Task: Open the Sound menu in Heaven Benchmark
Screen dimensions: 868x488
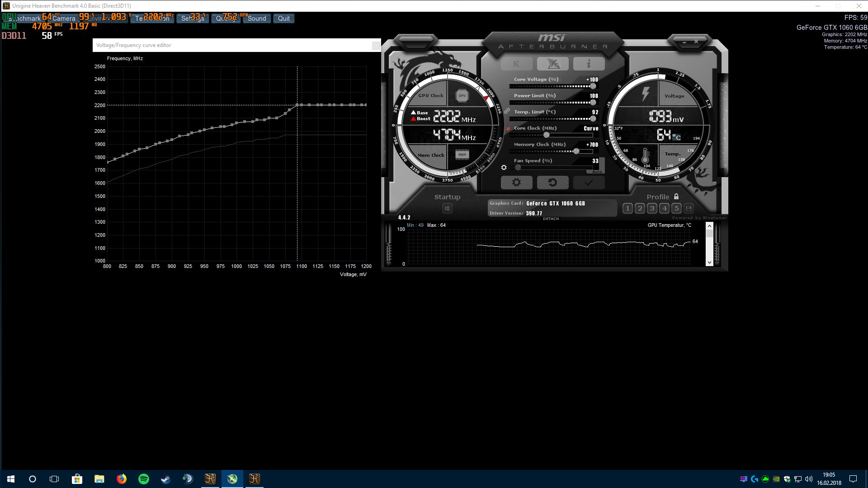Action: 257,19
